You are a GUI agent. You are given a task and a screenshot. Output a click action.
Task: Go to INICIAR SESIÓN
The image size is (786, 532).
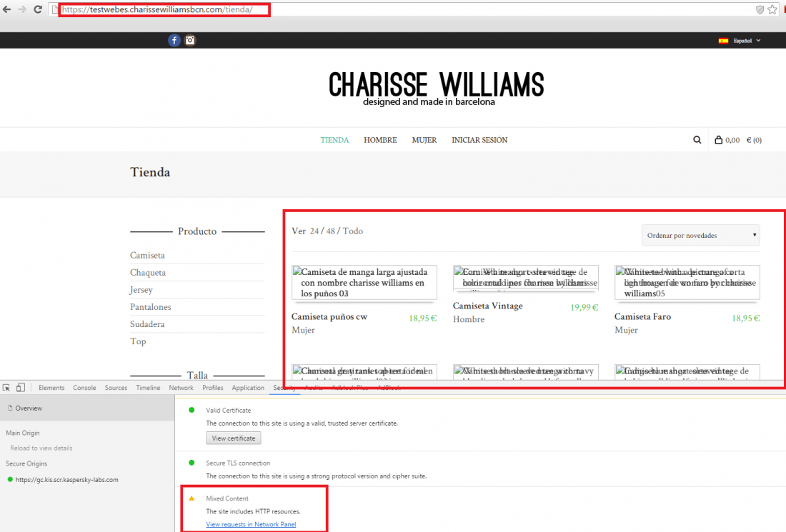[479, 140]
